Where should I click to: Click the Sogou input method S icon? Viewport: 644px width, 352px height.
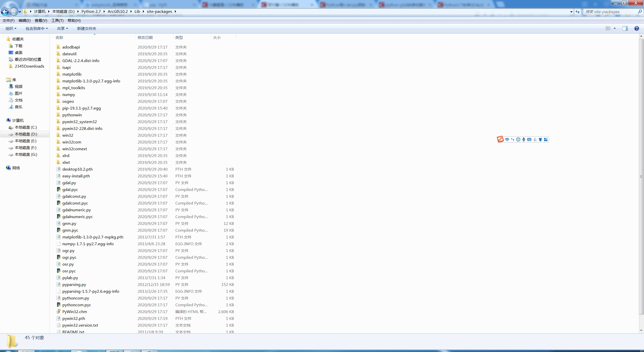[500, 139]
